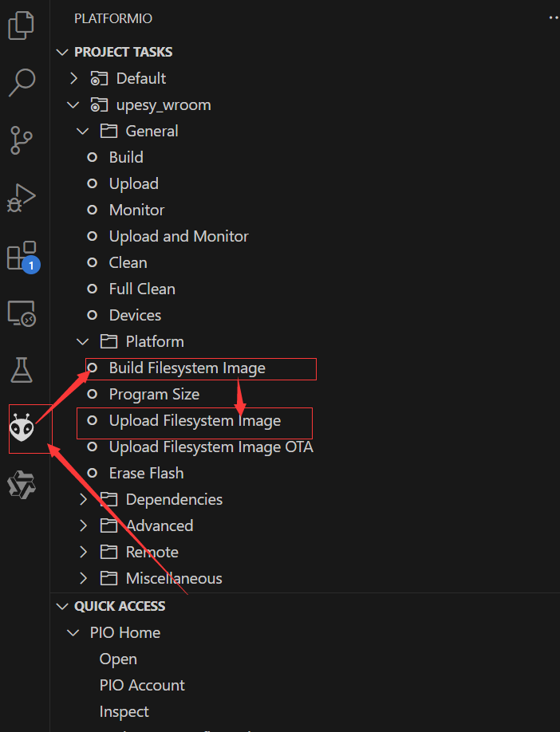The image size is (560, 732).
Task: Click the circle icon beside Devices
Action: pos(93,316)
